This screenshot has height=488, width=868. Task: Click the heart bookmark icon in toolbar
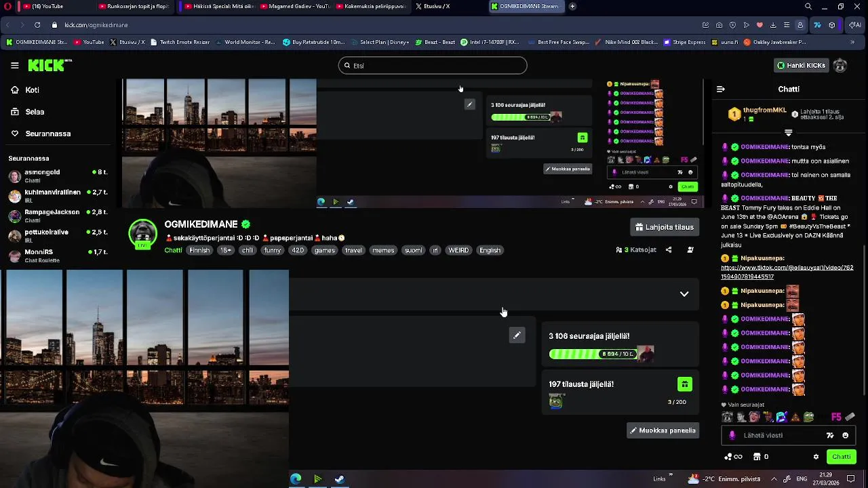click(759, 25)
